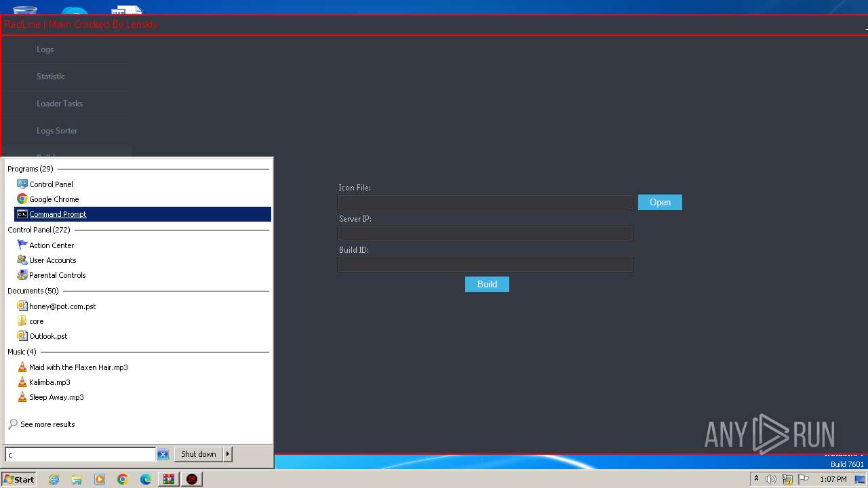This screenshot has width=868, height=488.
Task: Switch to WinRAR taskbar item
Action: click(168, 479)
